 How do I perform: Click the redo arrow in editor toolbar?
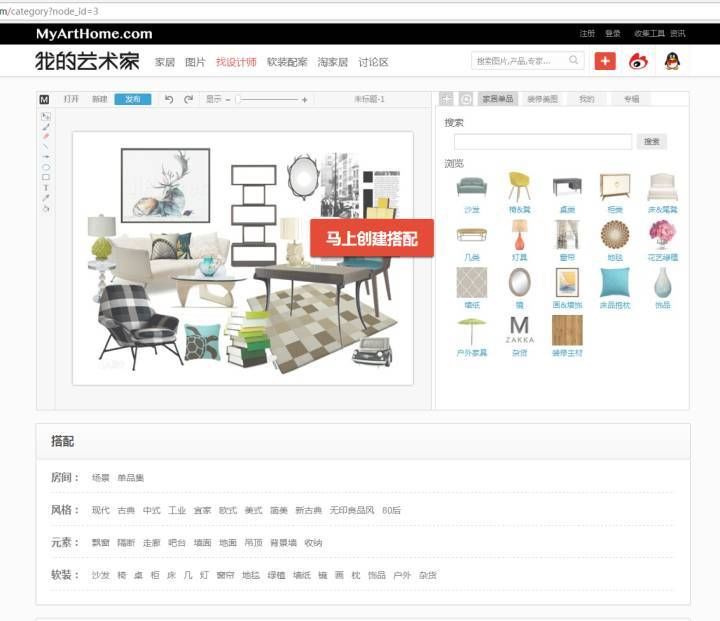188,99
